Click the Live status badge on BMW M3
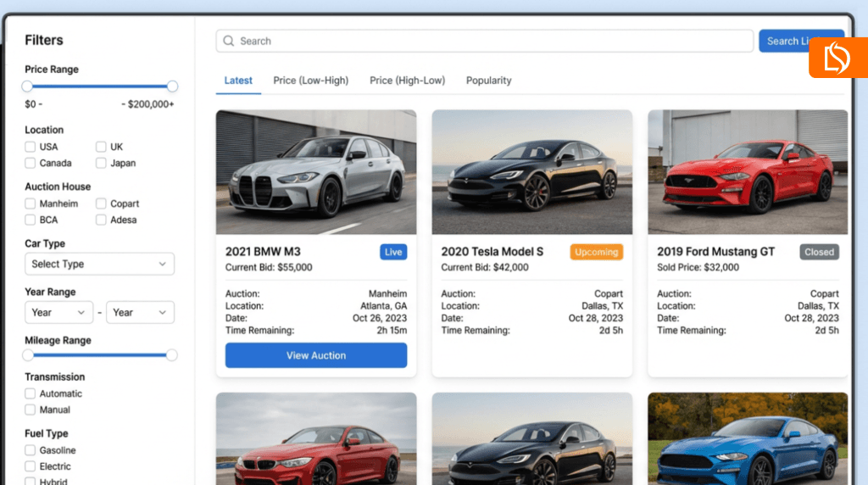The height and width of the screenshot is (485, 868). point(393,252)
